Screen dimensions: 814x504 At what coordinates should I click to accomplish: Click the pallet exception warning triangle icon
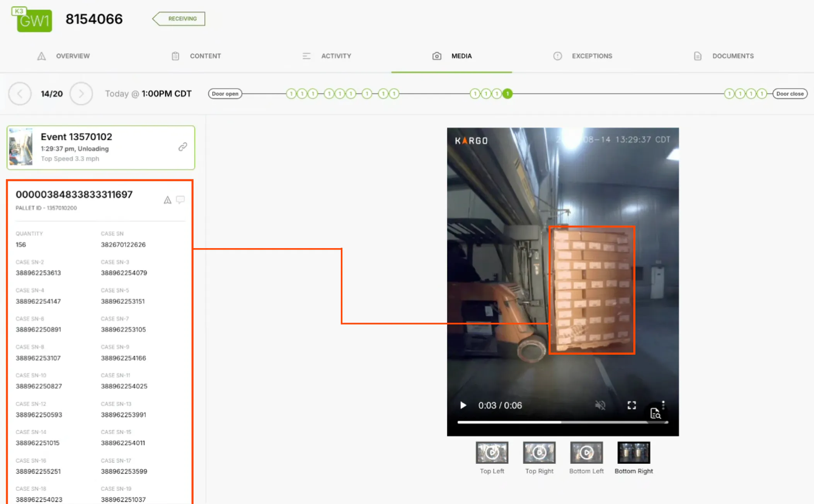point(167,200)
